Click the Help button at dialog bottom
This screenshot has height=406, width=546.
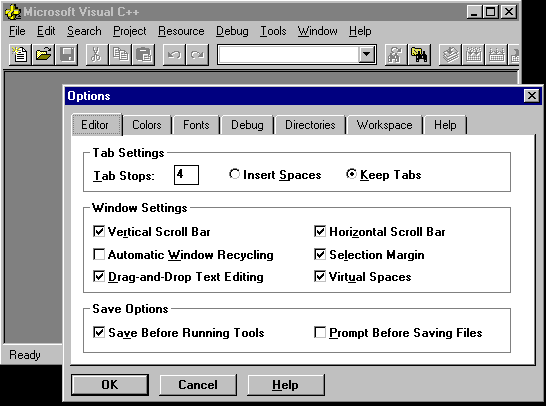(286, 385)
